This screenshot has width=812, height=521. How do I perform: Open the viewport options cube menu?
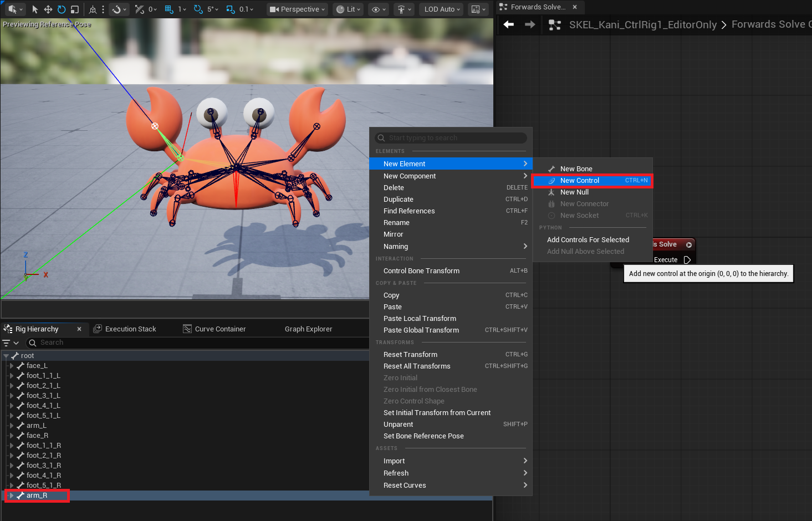coord(15,9)
